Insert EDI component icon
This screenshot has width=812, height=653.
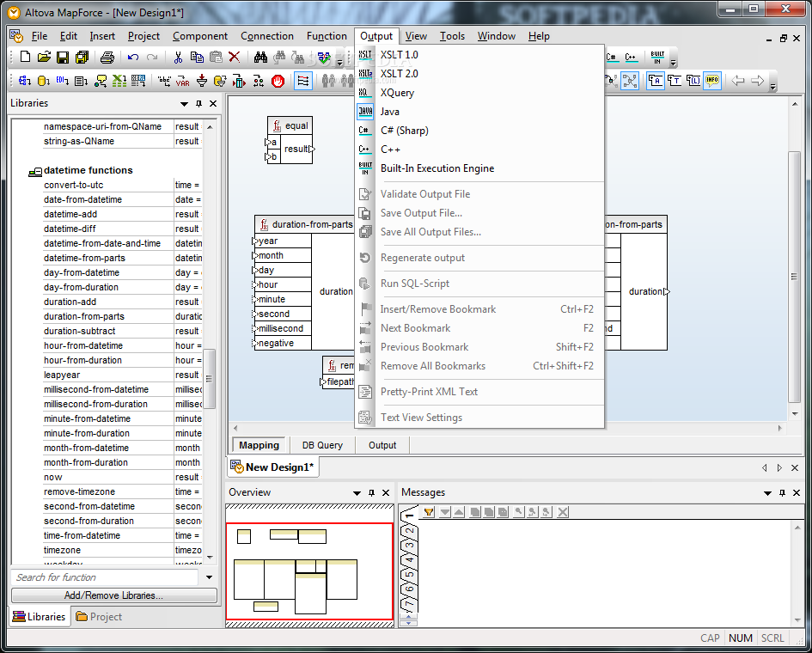tap(63, 81)
